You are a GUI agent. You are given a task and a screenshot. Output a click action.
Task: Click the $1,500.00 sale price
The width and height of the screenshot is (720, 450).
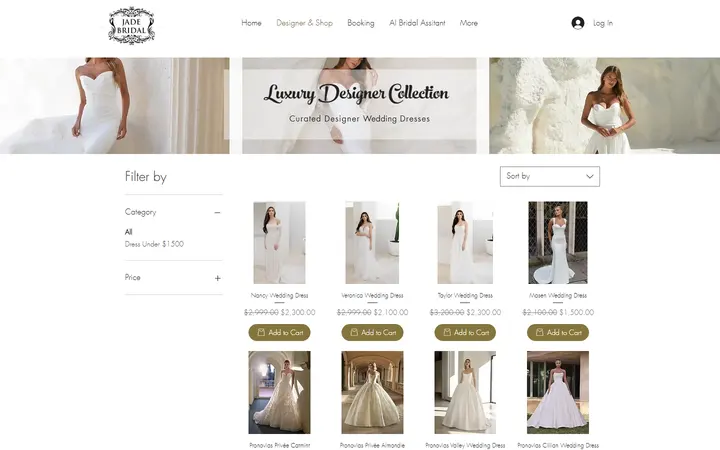click(x=576, y=312)
